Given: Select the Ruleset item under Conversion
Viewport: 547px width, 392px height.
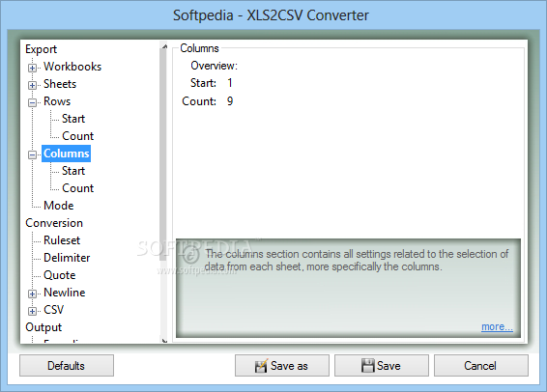Looking at the screenshot, I should pyautogui.click(x=62, y=240).
